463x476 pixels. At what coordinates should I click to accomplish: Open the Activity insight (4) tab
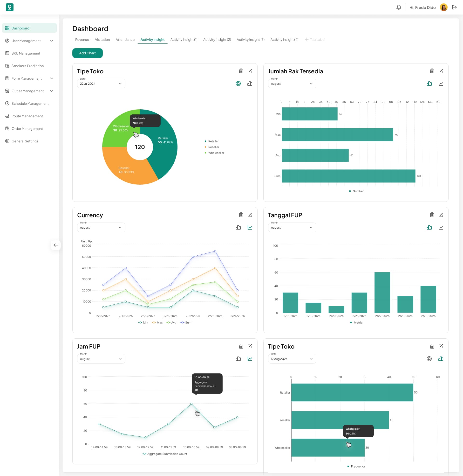pyautogui.click(x=285, y=40)
